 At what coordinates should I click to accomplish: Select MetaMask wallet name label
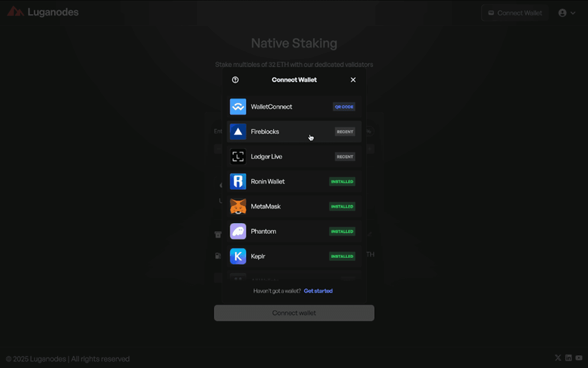click(266, 207)
